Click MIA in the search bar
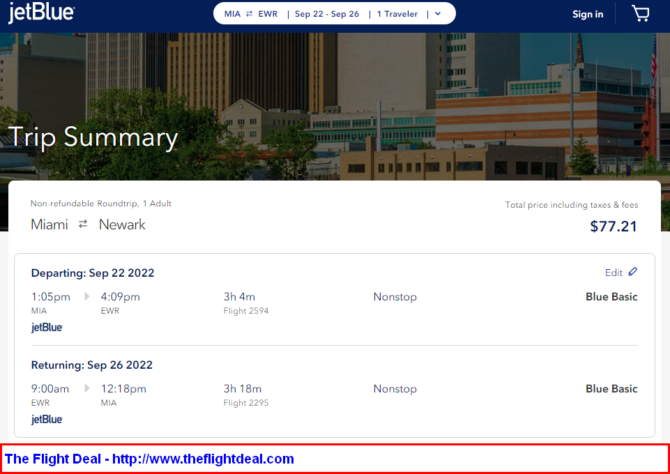 pos(232,14)
